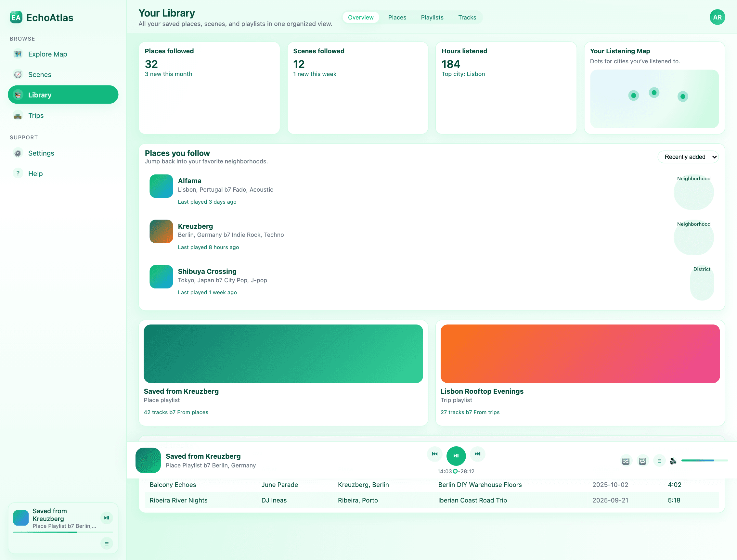Switch to the Playlists tab
The height and width of the screenshot is (560, 737).
point(432,17)
